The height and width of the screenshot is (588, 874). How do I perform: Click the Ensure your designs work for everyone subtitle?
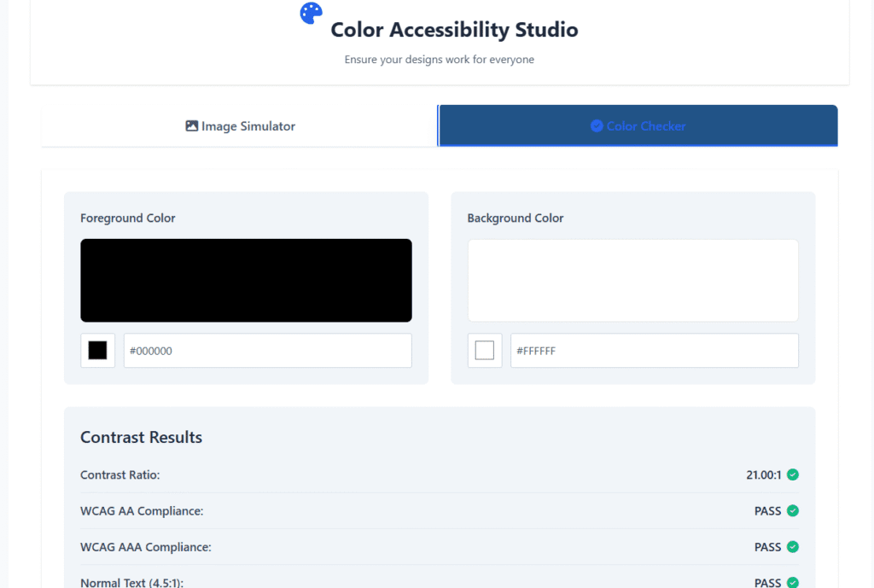coord(439,59)
